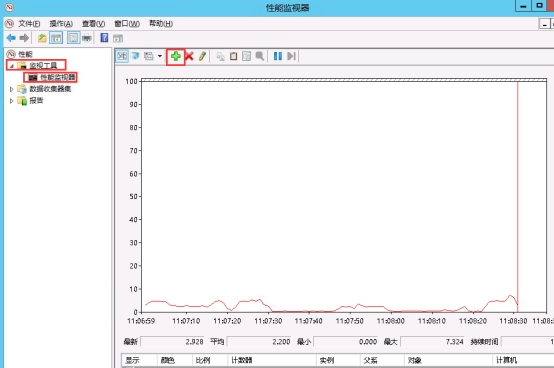554x368 pixels.
Task: Click the Zoom magnifier icon
Action: tap(260, 56)
